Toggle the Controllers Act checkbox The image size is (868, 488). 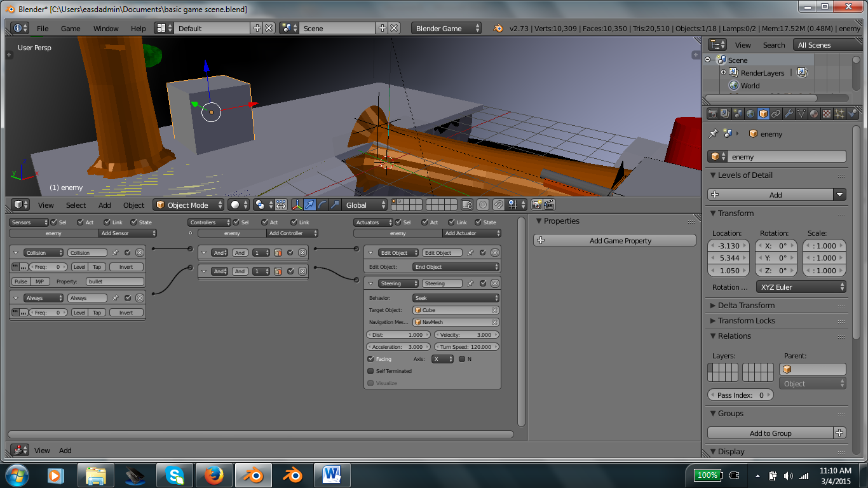pyautogui.click(x=265, y=222)
